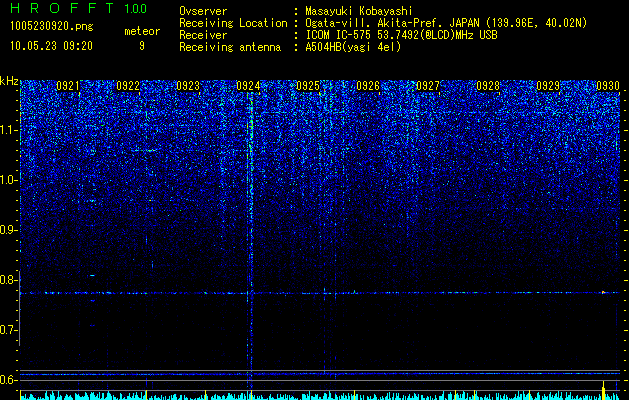Click the Receiving antenna label
This screenshot has width=629, height=400.
pyautogui.click(x=230, y=47)
